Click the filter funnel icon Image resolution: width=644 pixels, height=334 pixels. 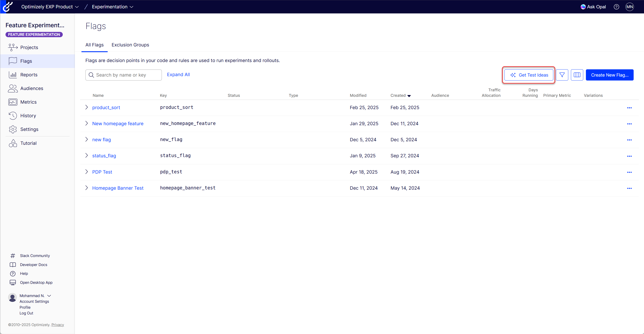(562, 75)
